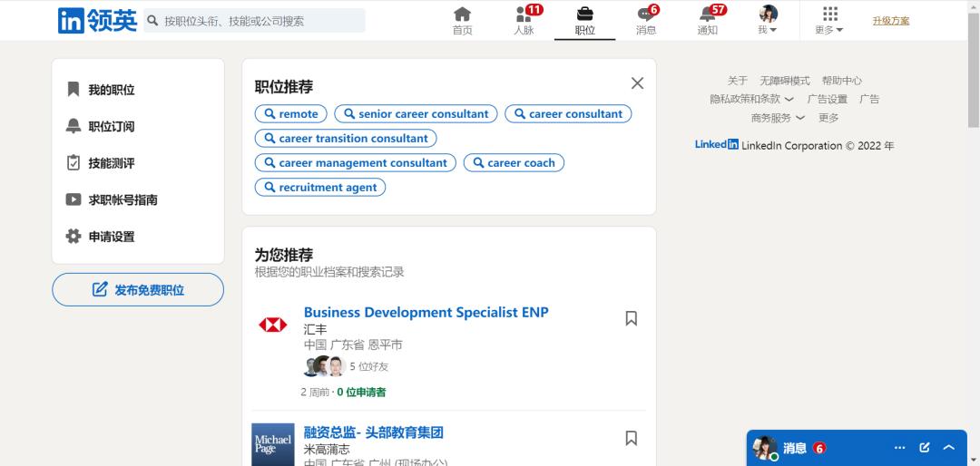Click the 广告 footer link
The height and width of the screenshot is (466, 980).
(869, 99)
